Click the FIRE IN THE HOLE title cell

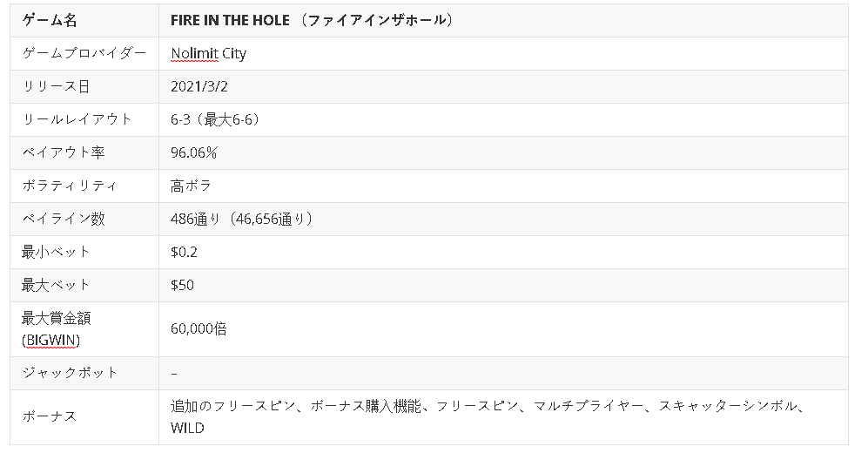[503, 21]
